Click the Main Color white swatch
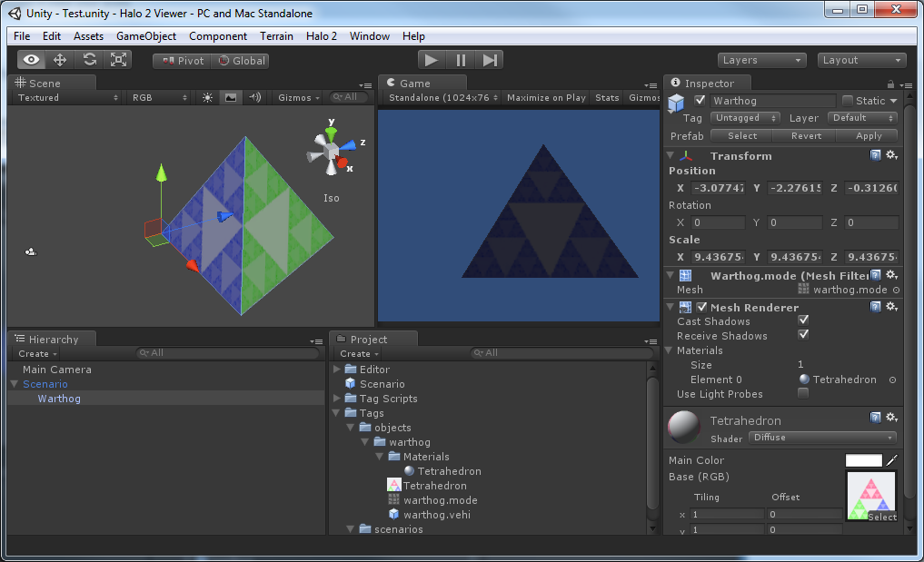Image resolution: width=924 pixels, height=562 pixels. click(863, 460)
